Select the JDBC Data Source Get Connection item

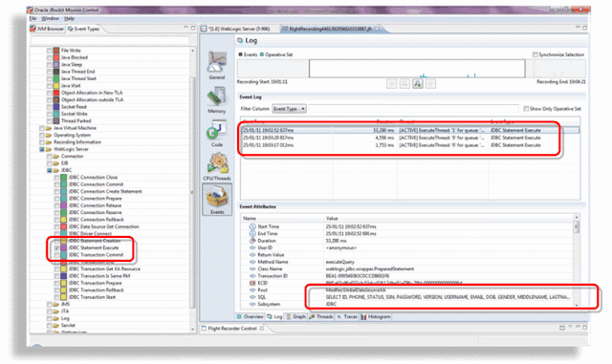(x=104, y=226)
